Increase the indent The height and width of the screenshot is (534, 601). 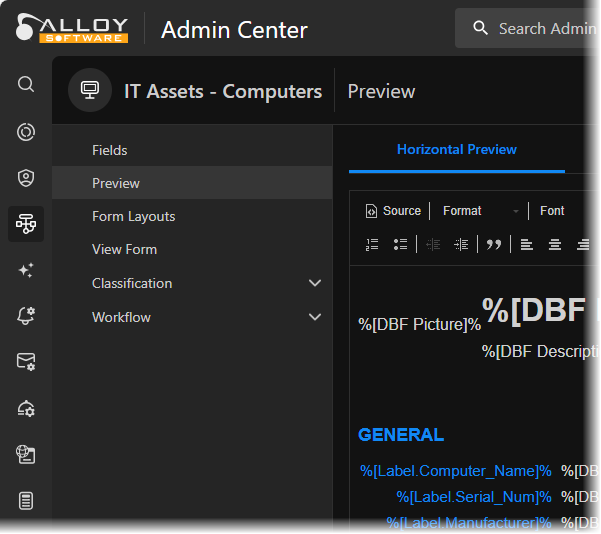[461, 244]
